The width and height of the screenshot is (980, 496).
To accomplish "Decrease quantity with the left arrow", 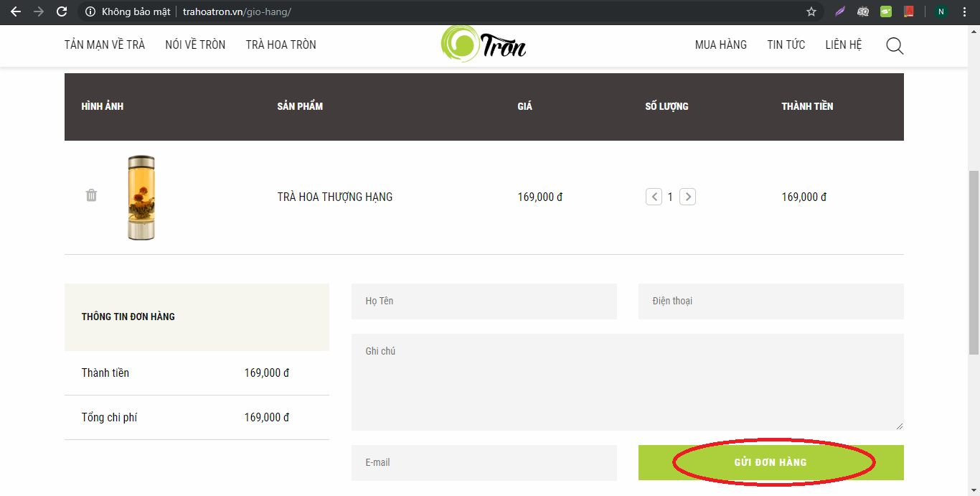I will 654,197.
